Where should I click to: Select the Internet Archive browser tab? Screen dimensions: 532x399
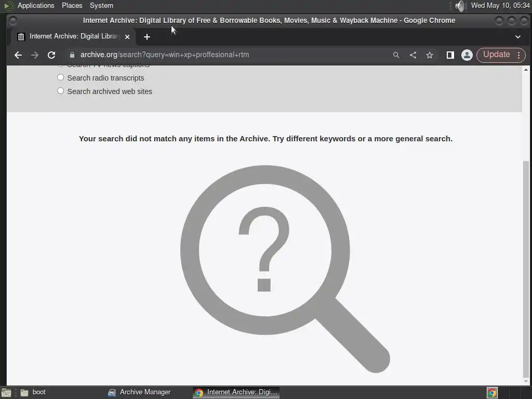coord(73,37)
